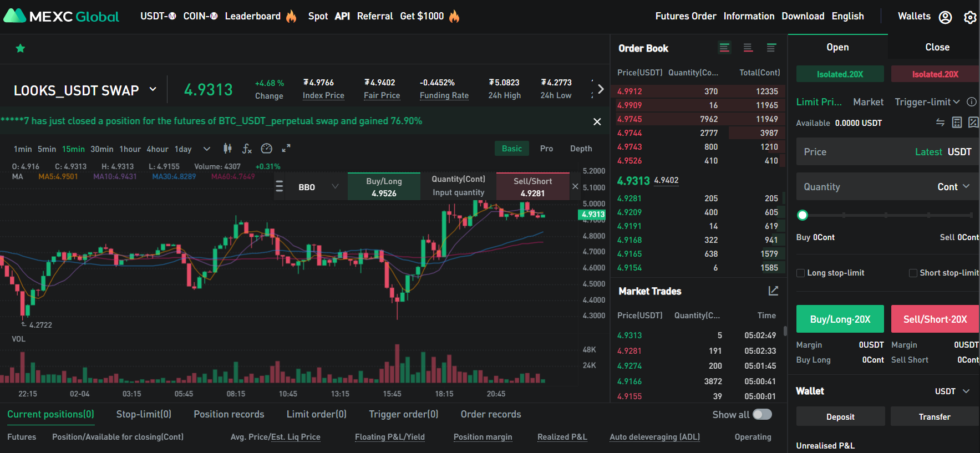Open the calculator icon
Screen dimensions: 980x453
(x=957, y=123)
